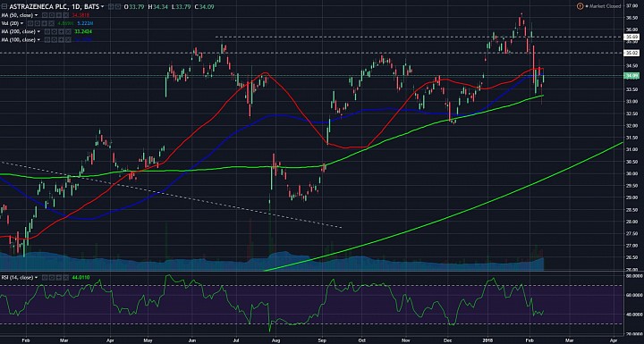Screen dimensions: 644x344
Task: Collapse the indicator legend with the top-left box icon
Action: tap(4, 6)
